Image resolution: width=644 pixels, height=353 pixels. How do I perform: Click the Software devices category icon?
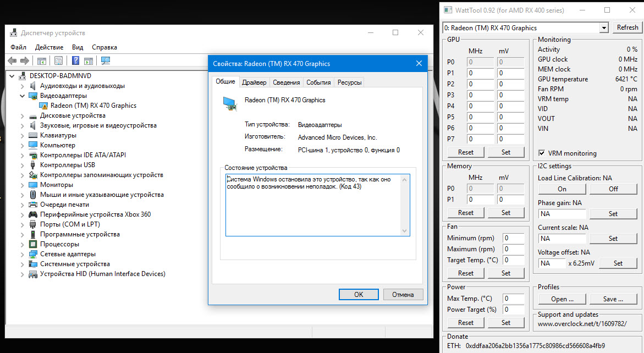pyautogui.click(x=33, y=234)
